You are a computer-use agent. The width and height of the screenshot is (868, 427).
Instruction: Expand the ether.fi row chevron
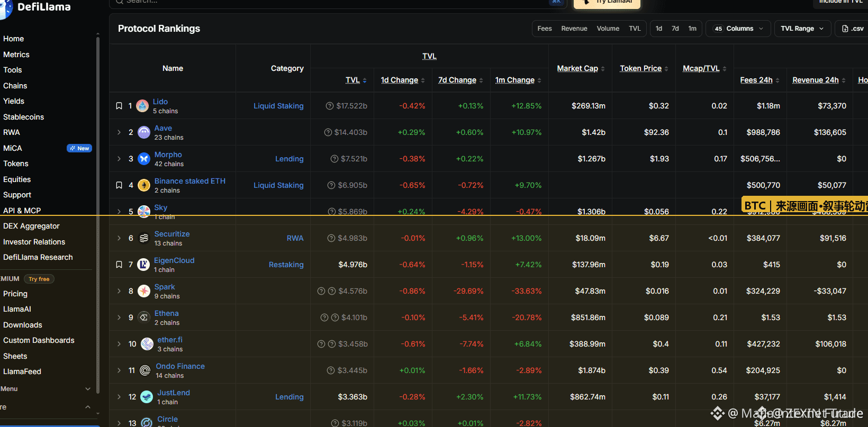(119, 344)
